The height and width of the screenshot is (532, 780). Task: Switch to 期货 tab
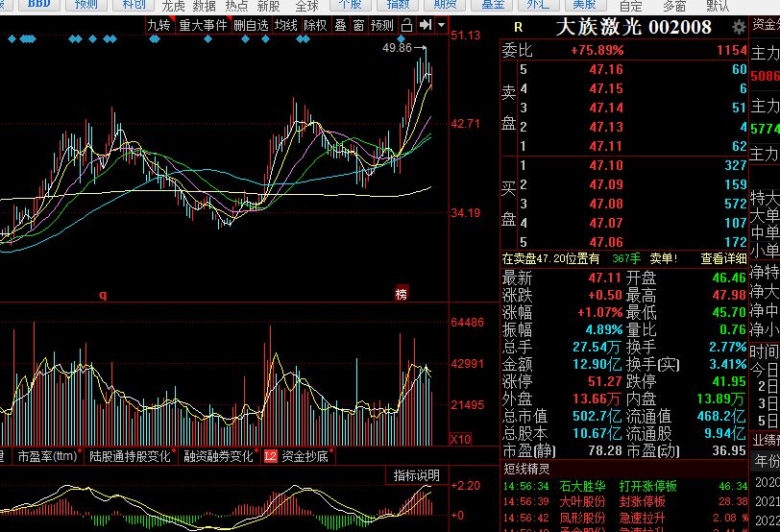(x=445, y=5)
